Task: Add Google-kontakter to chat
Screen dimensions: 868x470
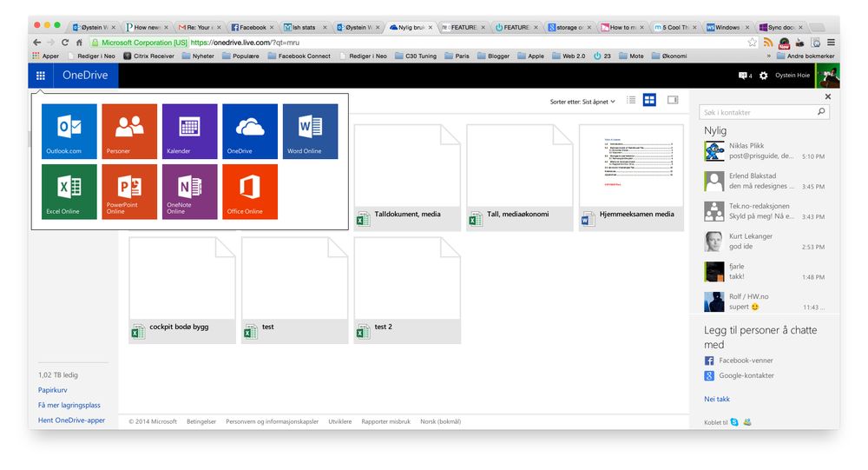Action: 740,375
